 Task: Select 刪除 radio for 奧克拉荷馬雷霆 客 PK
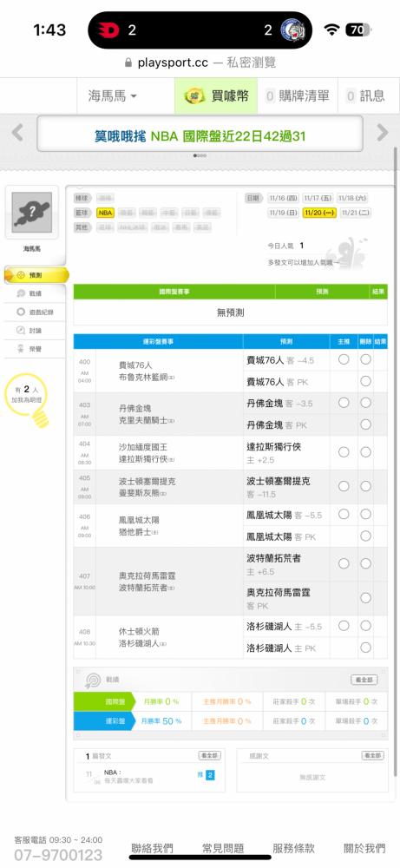[365, 598]
